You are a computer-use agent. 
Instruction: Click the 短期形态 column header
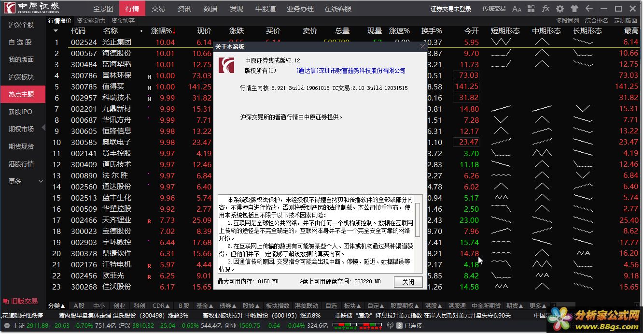click(x=505, y=30)
